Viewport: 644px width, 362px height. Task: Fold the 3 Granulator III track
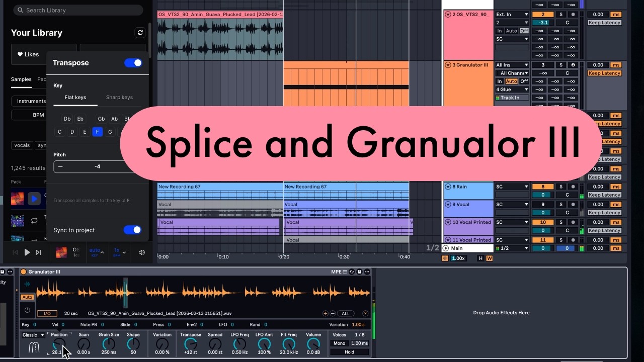448,65
